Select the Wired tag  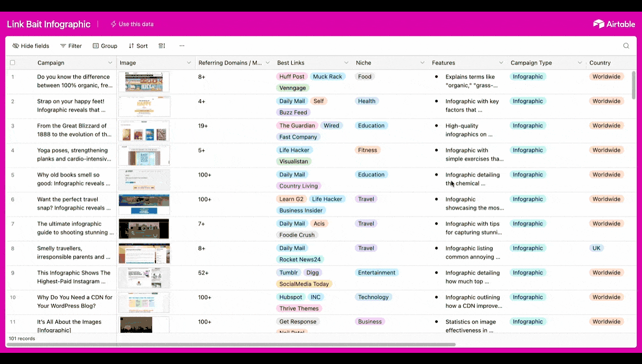point(332,126)
